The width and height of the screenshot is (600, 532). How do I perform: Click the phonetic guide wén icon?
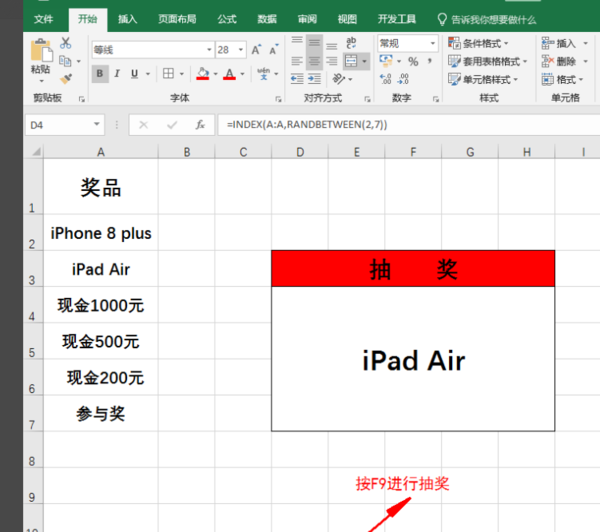263,73
